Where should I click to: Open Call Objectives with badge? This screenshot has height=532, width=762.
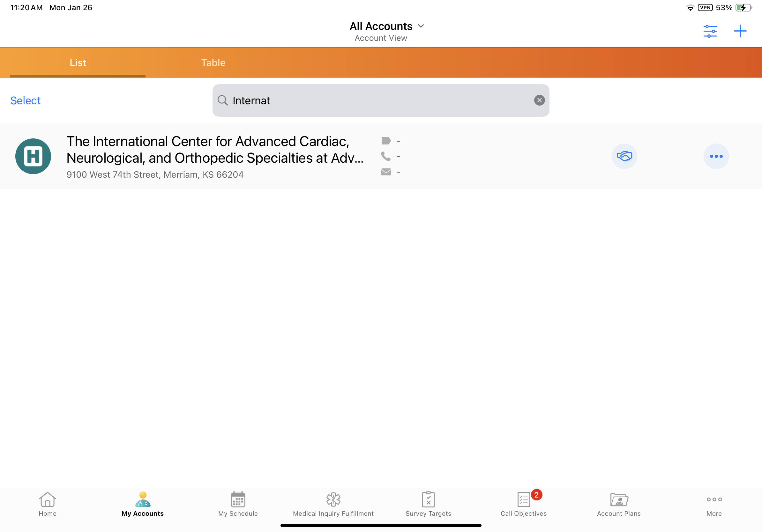(523, 504)
